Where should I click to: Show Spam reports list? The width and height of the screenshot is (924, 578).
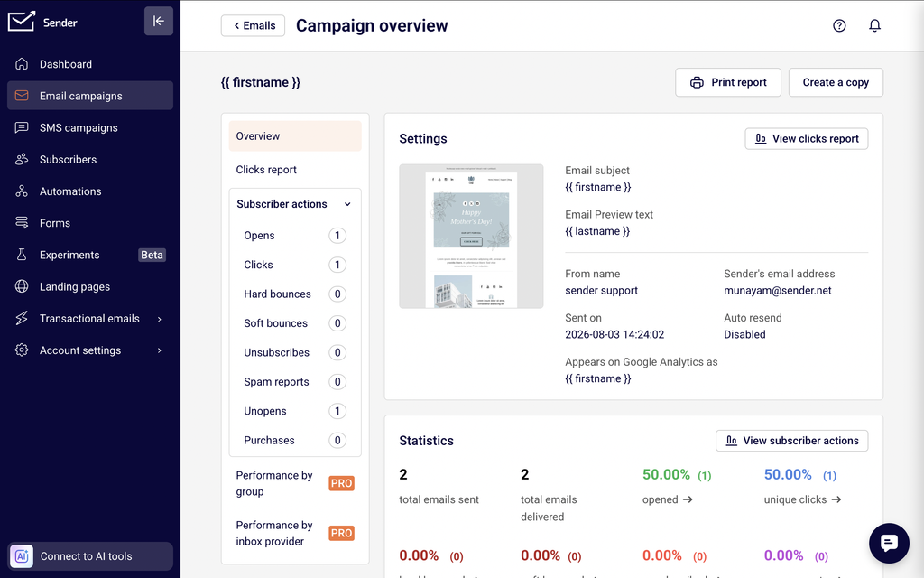295,382
